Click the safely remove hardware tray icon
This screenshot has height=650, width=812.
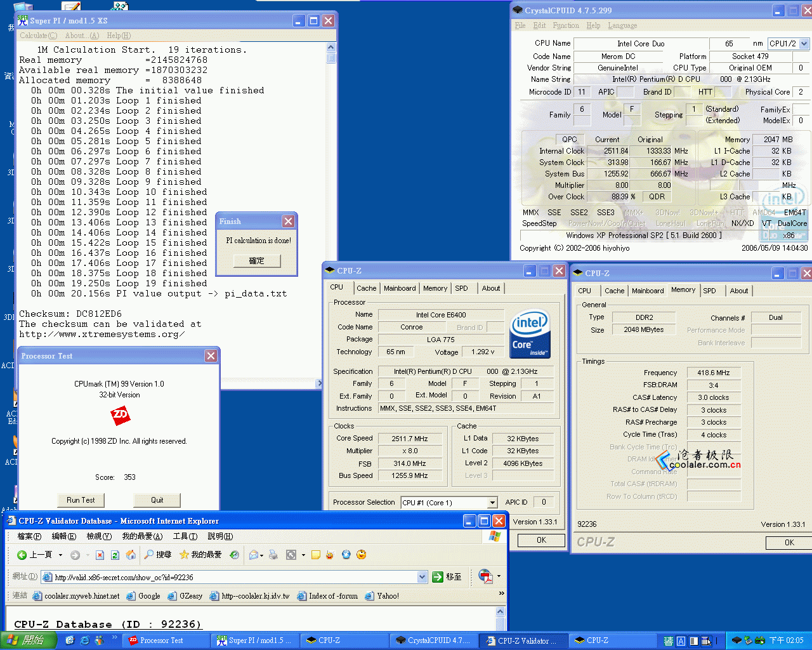[x=749, y=640]
